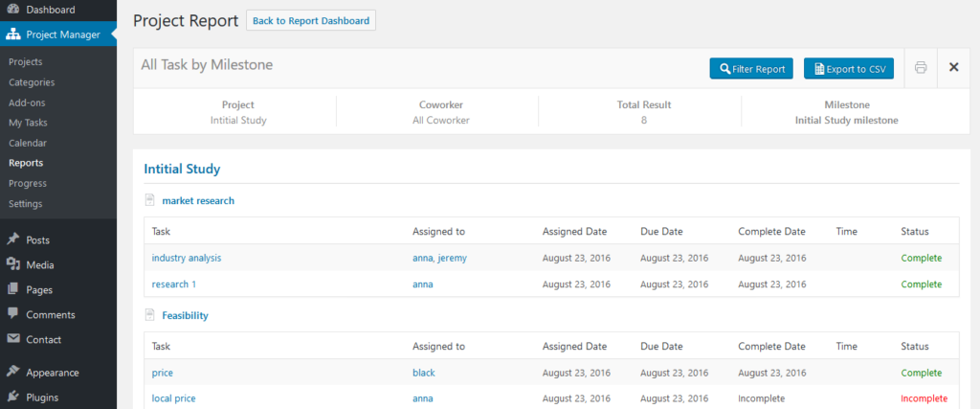Screen dimensions: 980x409
Task: Open the Posts menu label
Action: [38, 240]
